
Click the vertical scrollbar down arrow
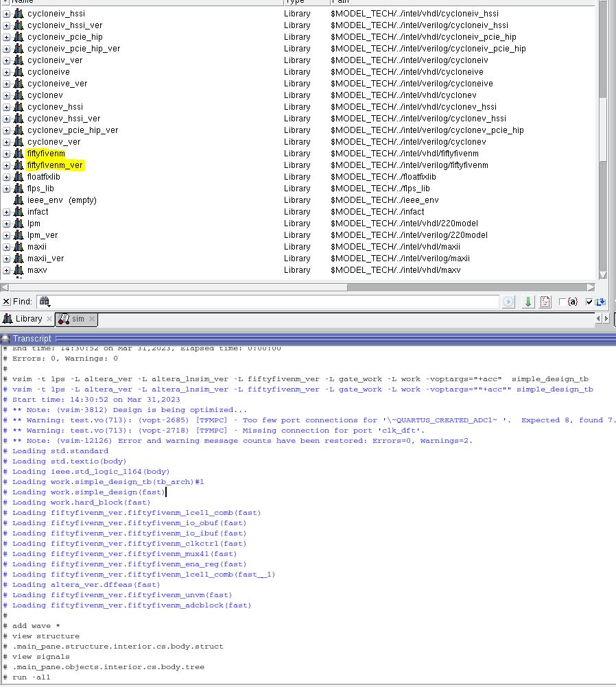tap(603, 275)
